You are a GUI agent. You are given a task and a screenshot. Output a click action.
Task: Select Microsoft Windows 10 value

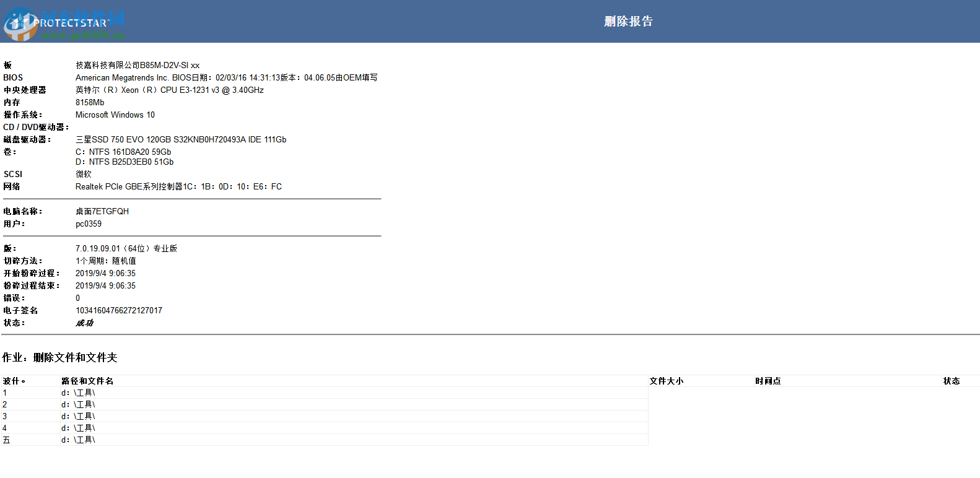(x=115, y=115)
